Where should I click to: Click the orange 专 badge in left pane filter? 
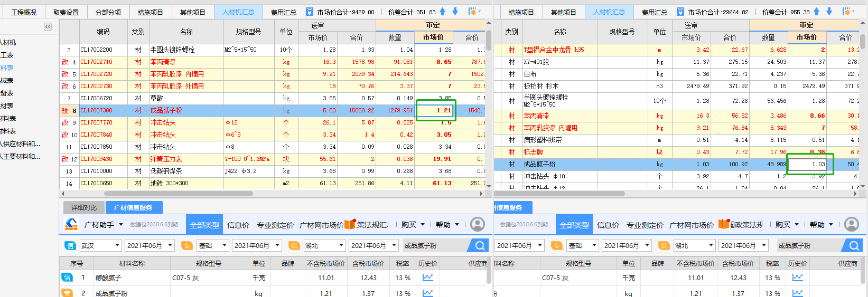click(x=186, y=245)
